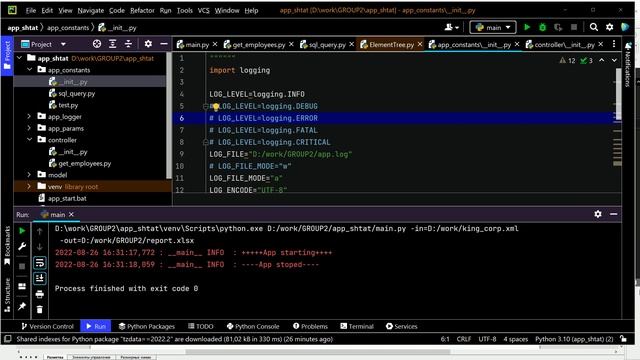640x360 pixels.
Task: Open the TODO tool window
Action: (x=201, y=326)
